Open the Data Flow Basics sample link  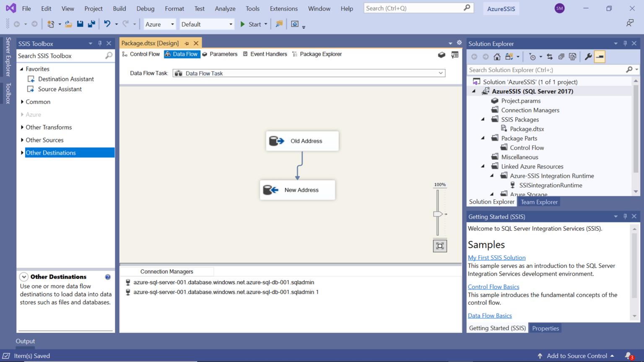(490, 315)
